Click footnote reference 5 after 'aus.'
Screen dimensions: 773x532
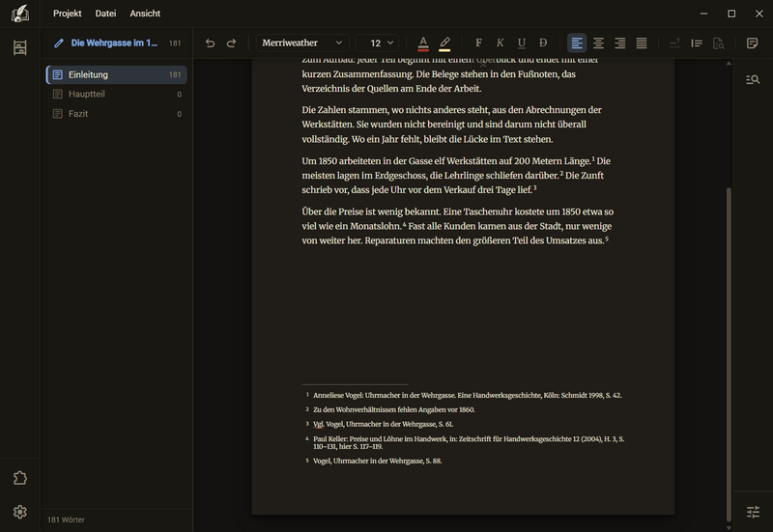(x=607, y=238)
